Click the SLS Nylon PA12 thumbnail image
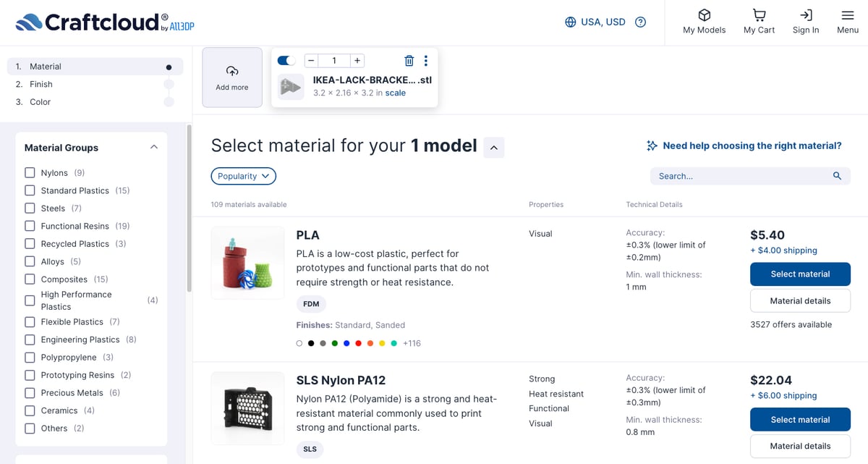 click(x=247, y=408)
